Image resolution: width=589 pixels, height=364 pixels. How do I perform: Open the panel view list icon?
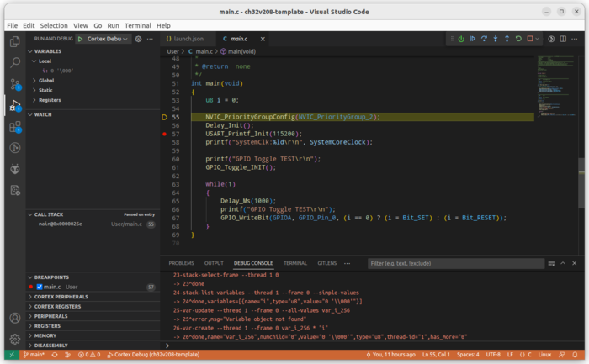[551, 263]
